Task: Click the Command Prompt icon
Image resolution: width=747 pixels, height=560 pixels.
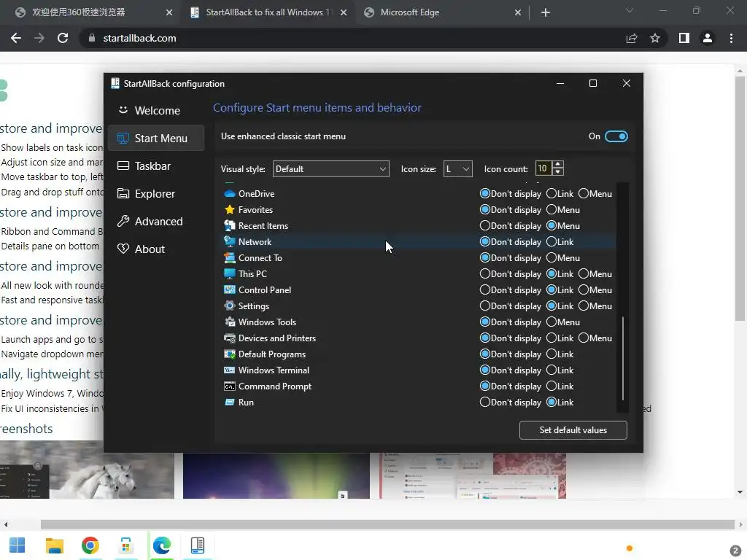Action: click(230, 386)
